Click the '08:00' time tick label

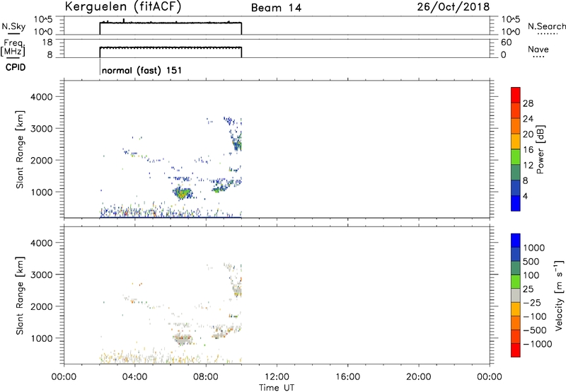[206, 377]
